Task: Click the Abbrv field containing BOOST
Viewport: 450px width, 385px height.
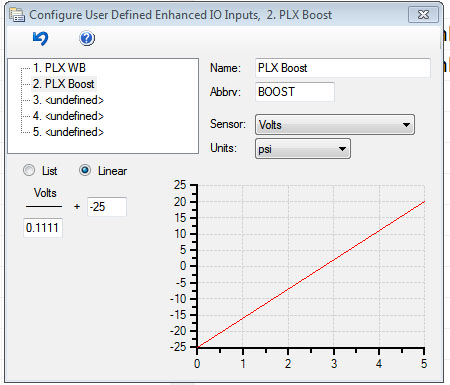Action: (295, 92)
